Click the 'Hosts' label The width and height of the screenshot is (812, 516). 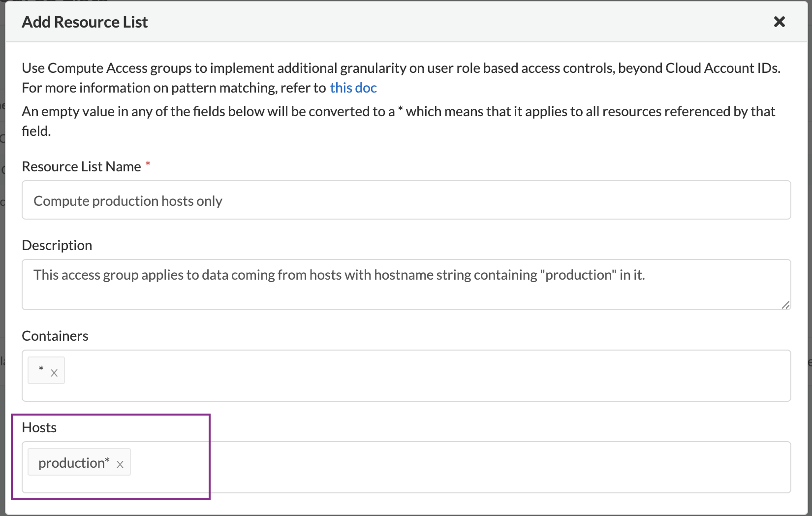coord(39,427)
